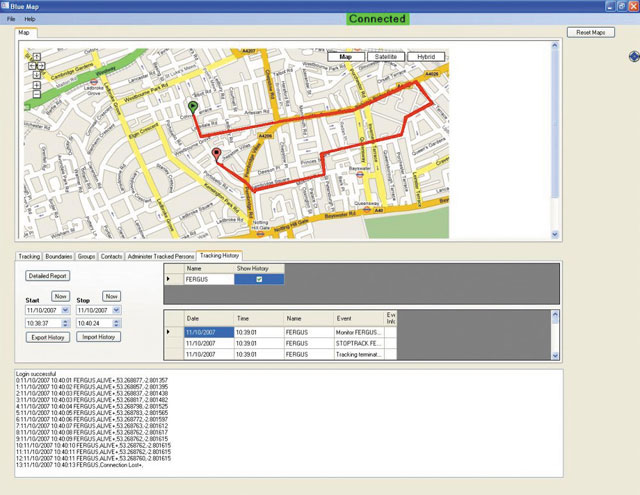Pan the map right with the arrow control
The image size is (640, 495).
coord(41,66)
